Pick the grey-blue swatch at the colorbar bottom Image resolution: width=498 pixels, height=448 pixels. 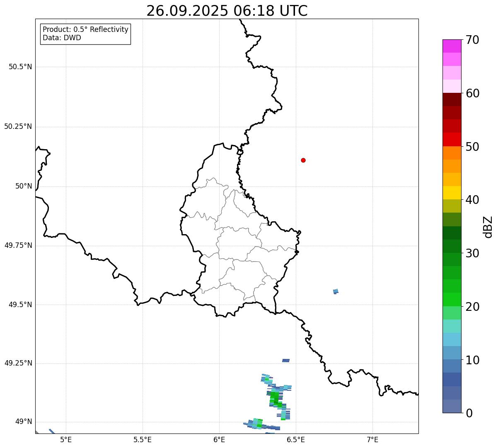coord(452,406)
